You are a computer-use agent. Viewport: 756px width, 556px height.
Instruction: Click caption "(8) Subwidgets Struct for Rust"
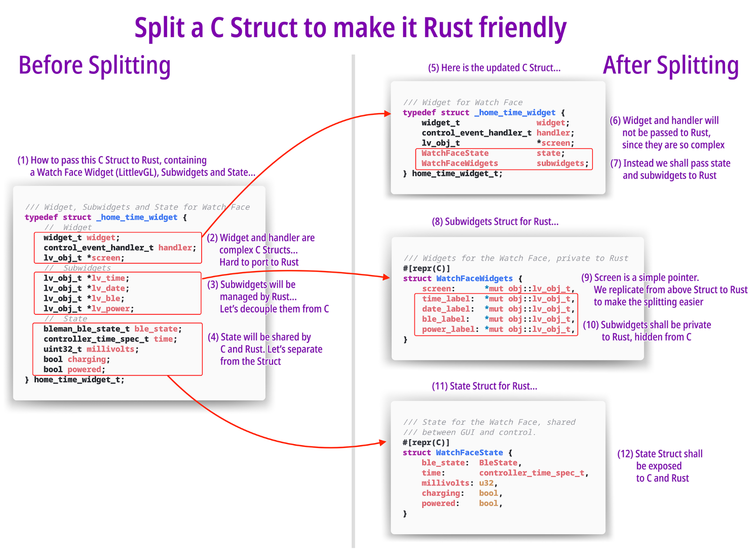(x=495, y=222)
